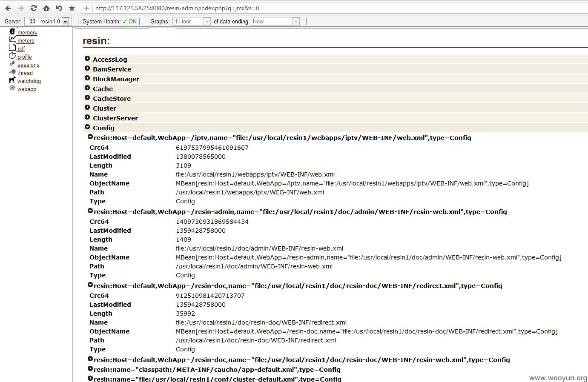The image size is (588, 382).
Task: Expand the BlockManager section
Action: click(x=87, y=78)
